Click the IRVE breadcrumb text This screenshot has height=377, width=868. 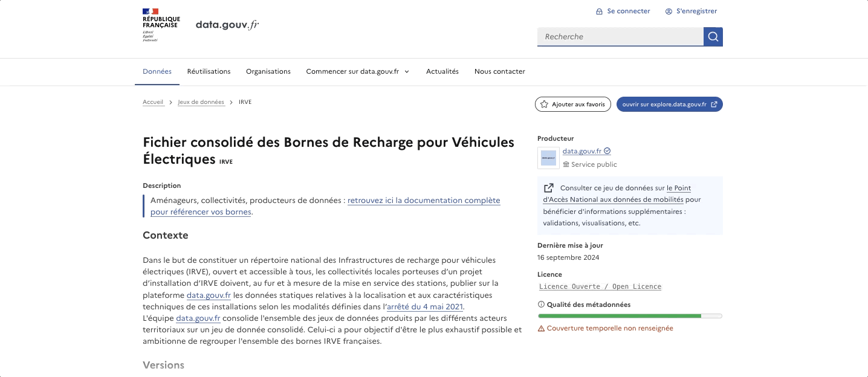pos(245,102)
